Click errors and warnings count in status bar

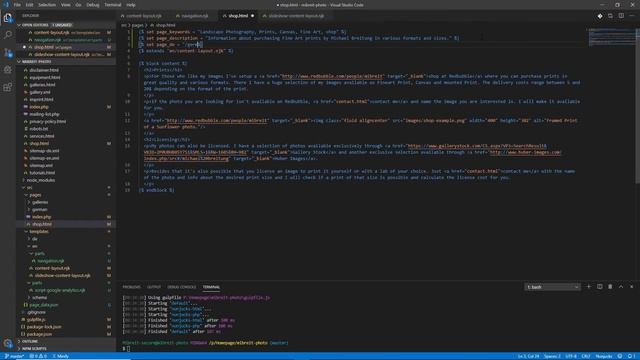(38, 356)
